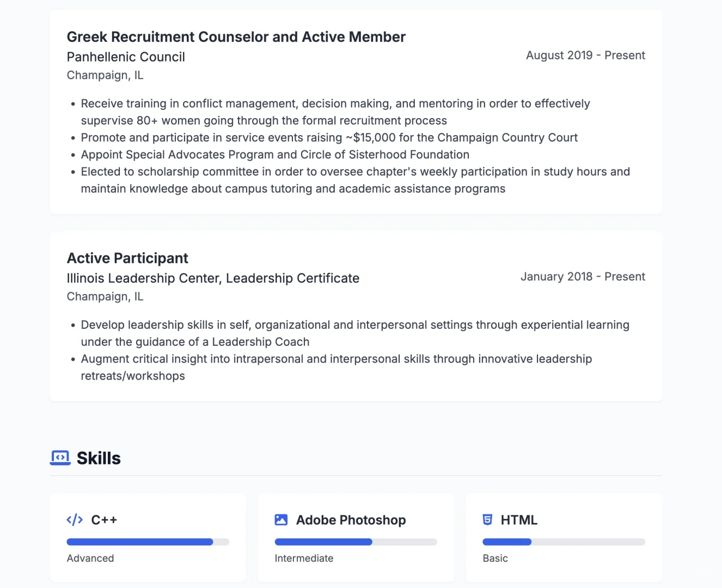This screenshot has height=588, width=722.
Task: Click the laptop code icon beside Skills
Action: (x=60, y=458)
